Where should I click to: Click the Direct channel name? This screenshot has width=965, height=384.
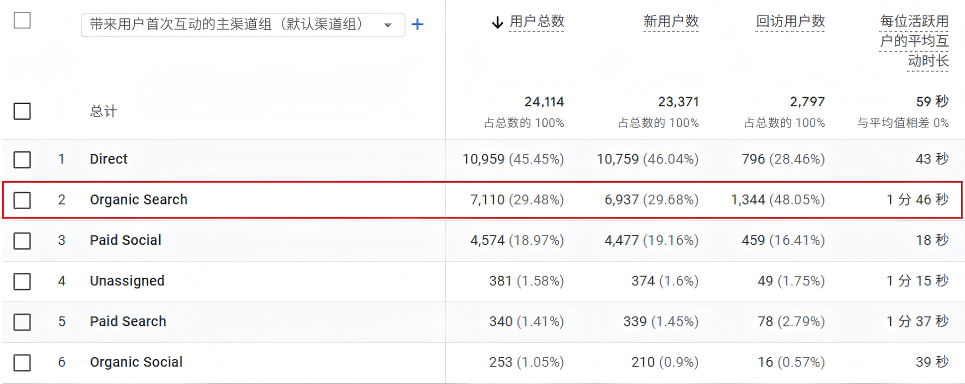(x=109, y=159)
